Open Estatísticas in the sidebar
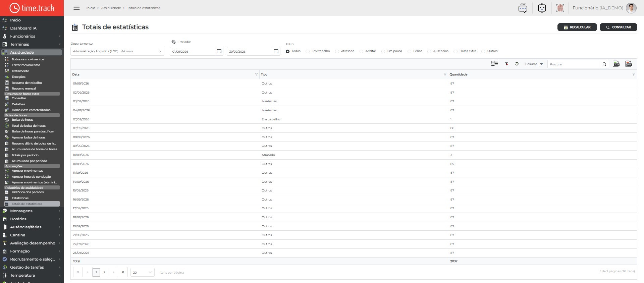The image size is (644, 283). [20, 198]
